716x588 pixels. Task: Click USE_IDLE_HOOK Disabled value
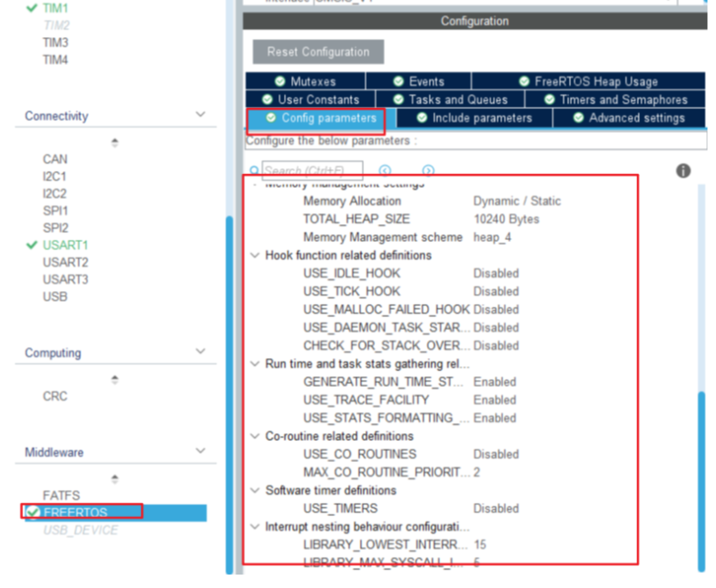click(496, 273)
